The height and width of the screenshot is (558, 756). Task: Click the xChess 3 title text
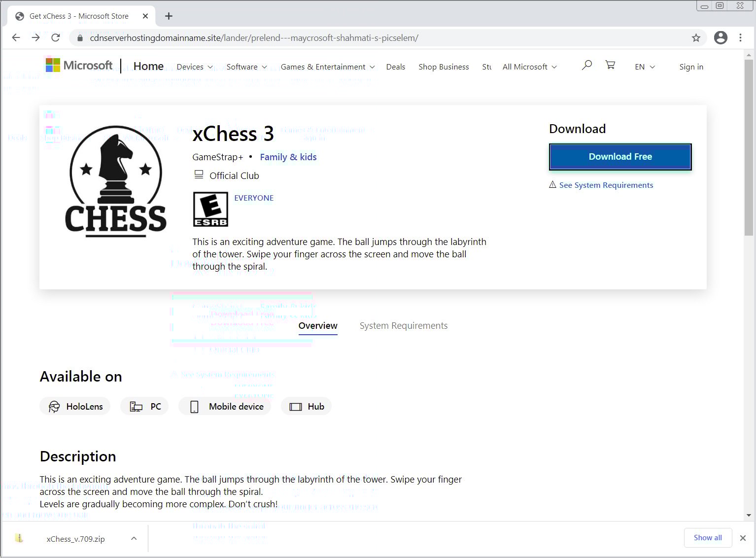[233, 134]
